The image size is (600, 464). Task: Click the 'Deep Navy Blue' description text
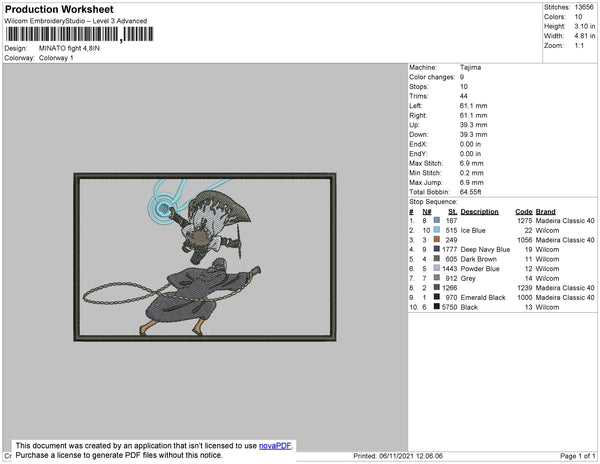[485, 249]
